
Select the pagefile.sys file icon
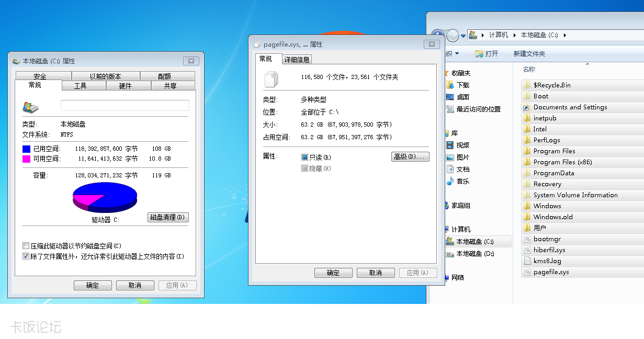(x=527, y=272)
